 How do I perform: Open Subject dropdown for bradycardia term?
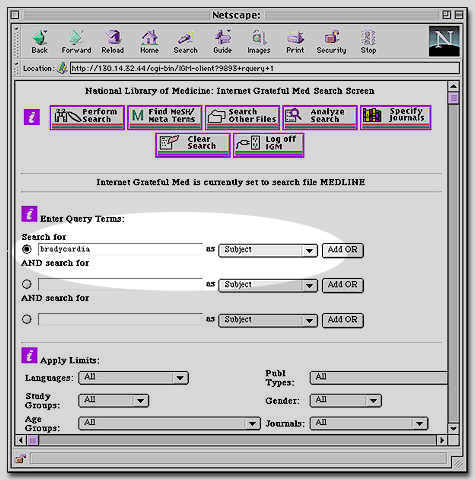268,250
